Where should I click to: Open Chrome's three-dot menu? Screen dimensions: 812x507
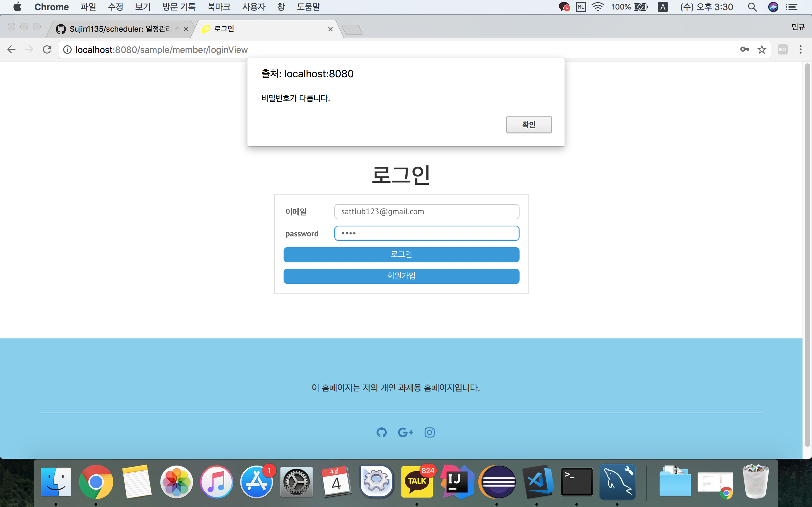click(x=800, y=50)
